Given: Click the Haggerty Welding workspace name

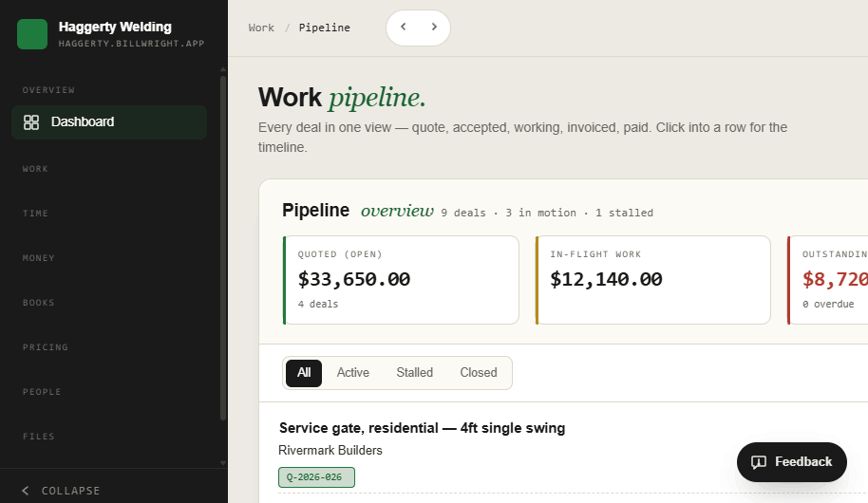Looking at the screenshot, I should [115, 27].
